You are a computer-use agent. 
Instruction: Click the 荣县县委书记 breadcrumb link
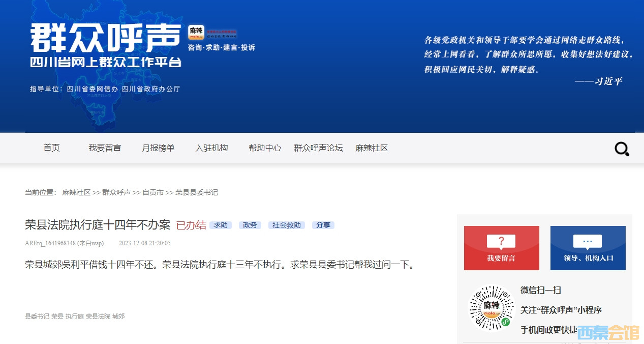click(x=197, y=192)
